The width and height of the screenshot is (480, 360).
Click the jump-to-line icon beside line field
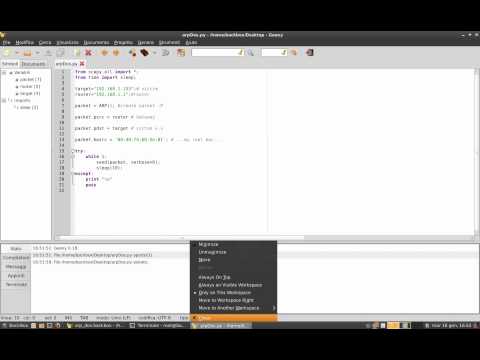click(x=294, y=53)
